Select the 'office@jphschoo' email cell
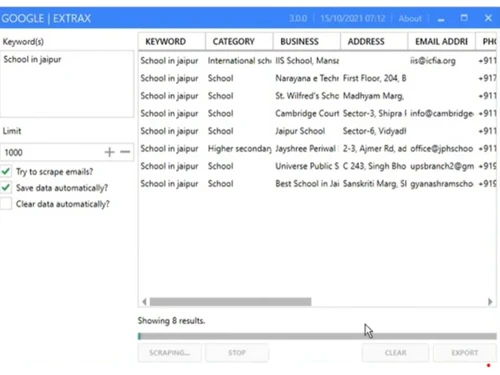The width and height of the screenshot is (500, 375). (441, 149)
